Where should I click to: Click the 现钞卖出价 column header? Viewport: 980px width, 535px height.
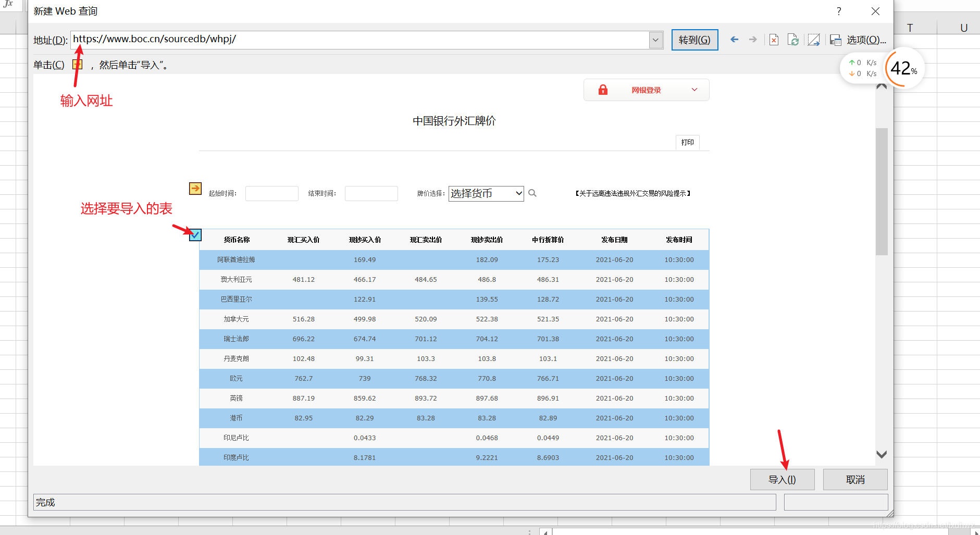pos(487,240)
